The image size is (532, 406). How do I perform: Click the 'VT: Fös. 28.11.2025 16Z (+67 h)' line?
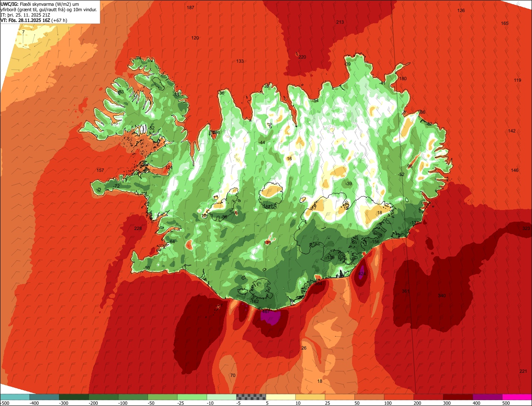point(34,20)
